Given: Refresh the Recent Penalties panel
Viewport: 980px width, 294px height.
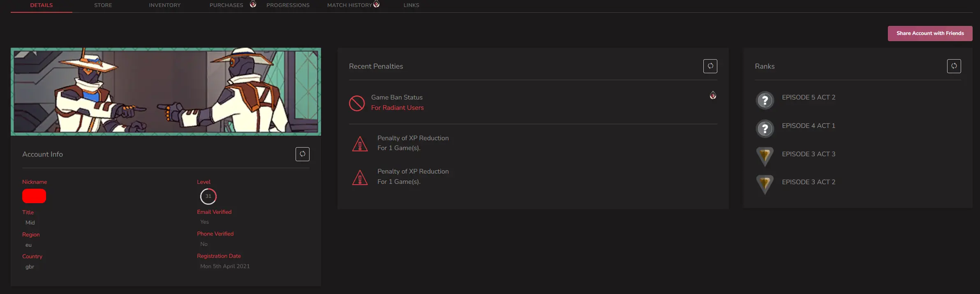Looking at the screenshot, I should click(710, 66).
